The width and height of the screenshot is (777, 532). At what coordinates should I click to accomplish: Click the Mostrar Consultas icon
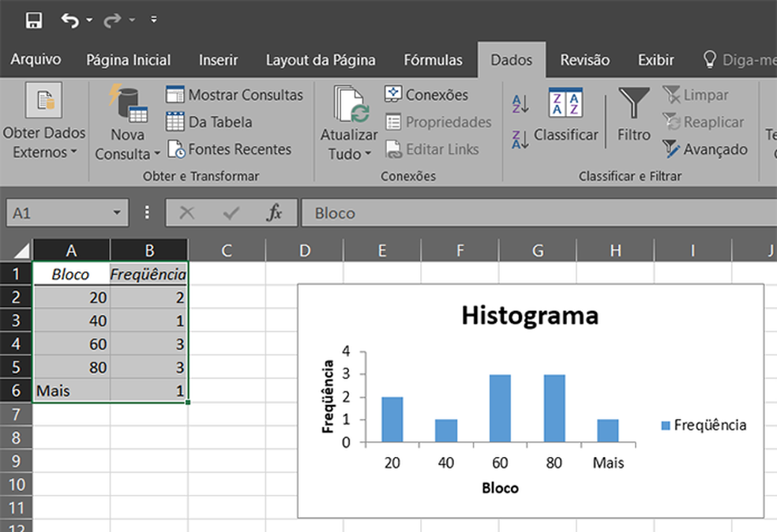point(175,94)
